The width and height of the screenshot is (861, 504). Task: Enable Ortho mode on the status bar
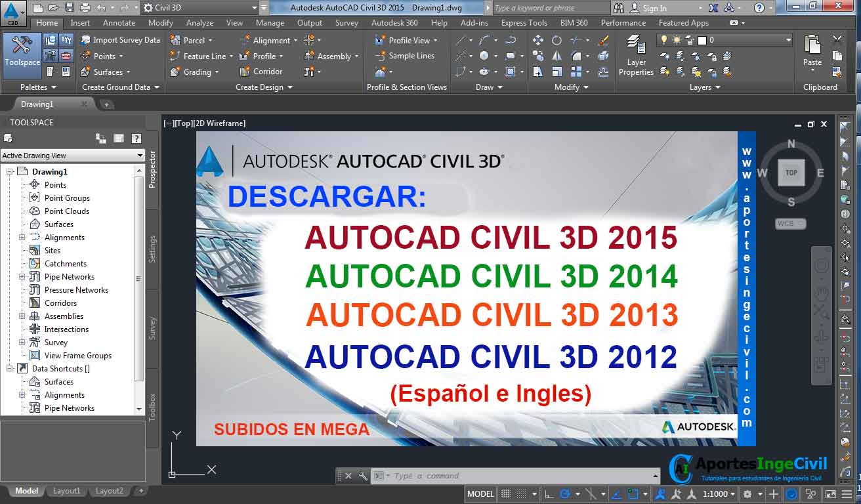pos(550,494)
